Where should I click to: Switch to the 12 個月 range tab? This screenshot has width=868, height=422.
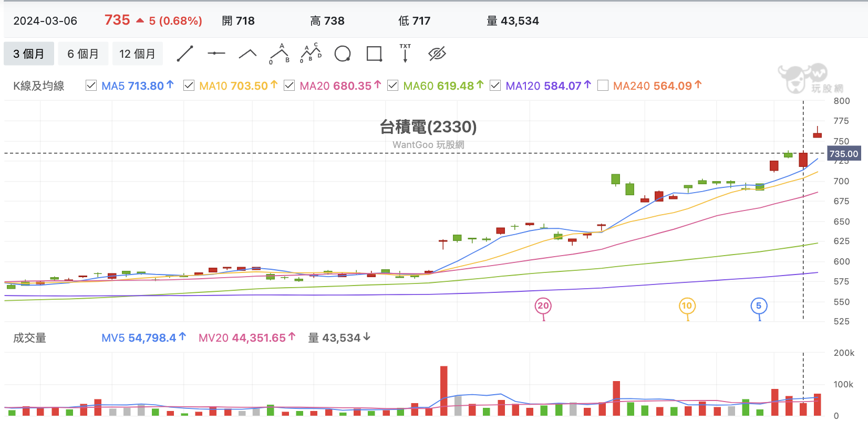[138, 54]
